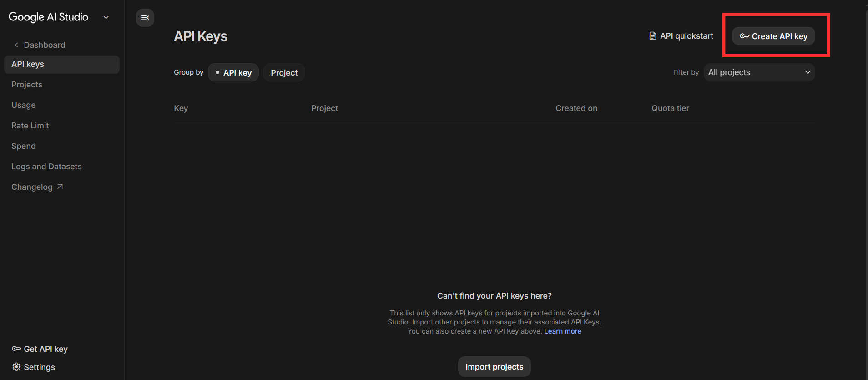This screenshot has height=380, width=868.
Task: Go to the Usage page
Action: tap(24, 105)
